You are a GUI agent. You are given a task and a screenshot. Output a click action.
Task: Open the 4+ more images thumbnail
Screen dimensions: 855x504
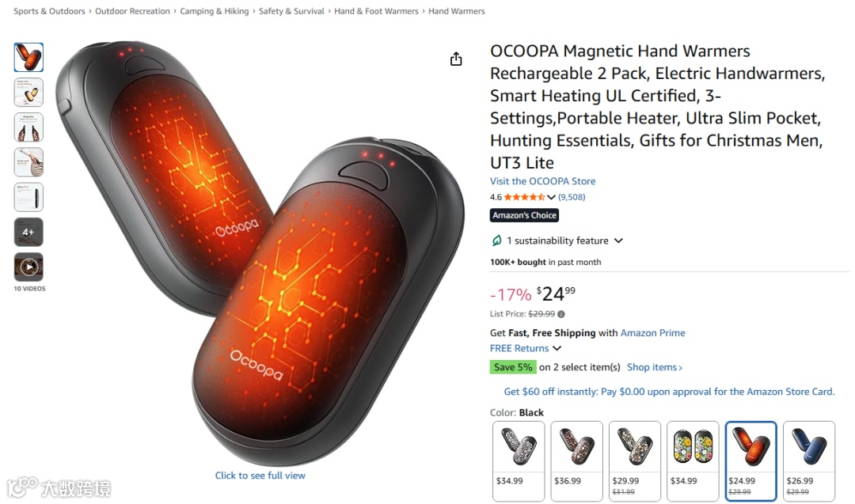28,232
